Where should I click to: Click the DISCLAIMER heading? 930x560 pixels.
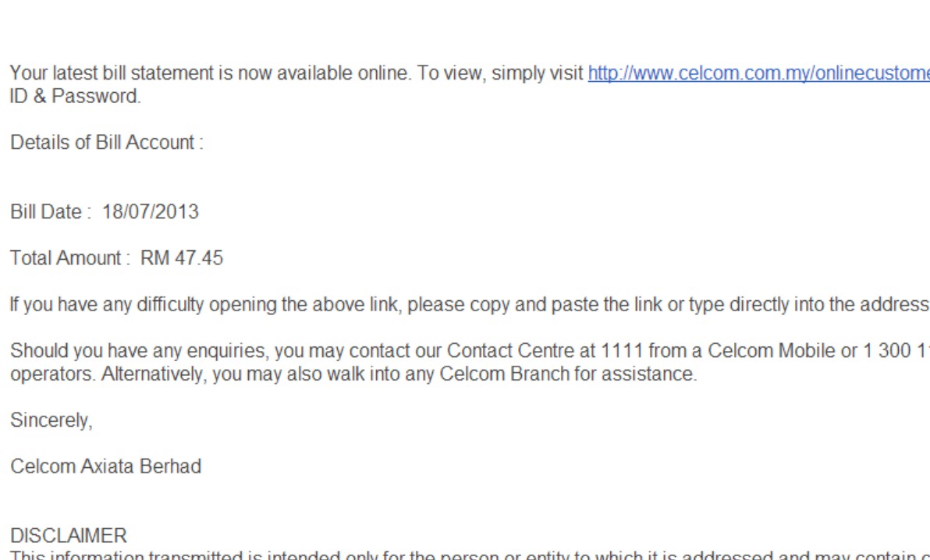tap(68, 536)
